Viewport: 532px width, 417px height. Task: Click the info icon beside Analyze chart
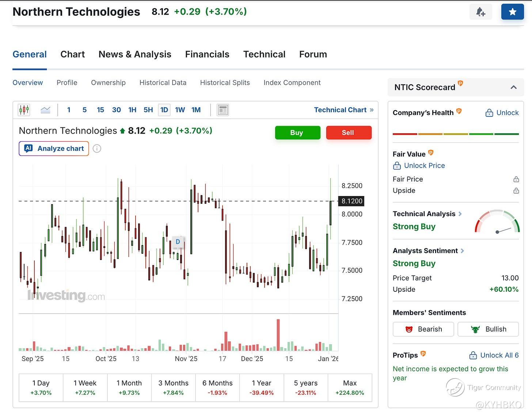(97, 149)
